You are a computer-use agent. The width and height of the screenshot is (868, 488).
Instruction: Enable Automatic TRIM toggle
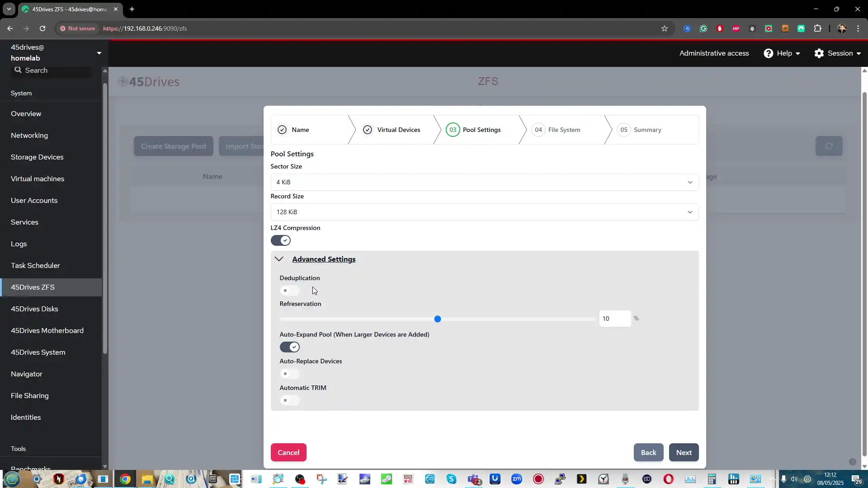(x=289, y=400)
